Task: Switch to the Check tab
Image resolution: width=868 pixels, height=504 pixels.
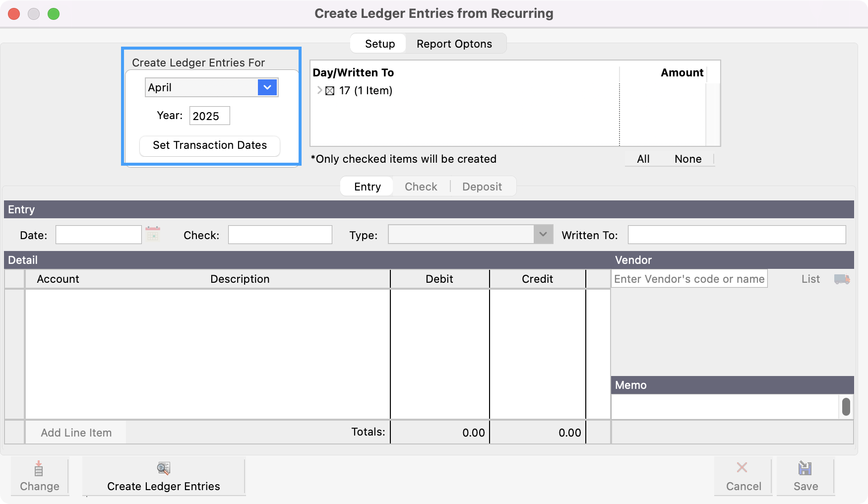Action: (421, 187)
